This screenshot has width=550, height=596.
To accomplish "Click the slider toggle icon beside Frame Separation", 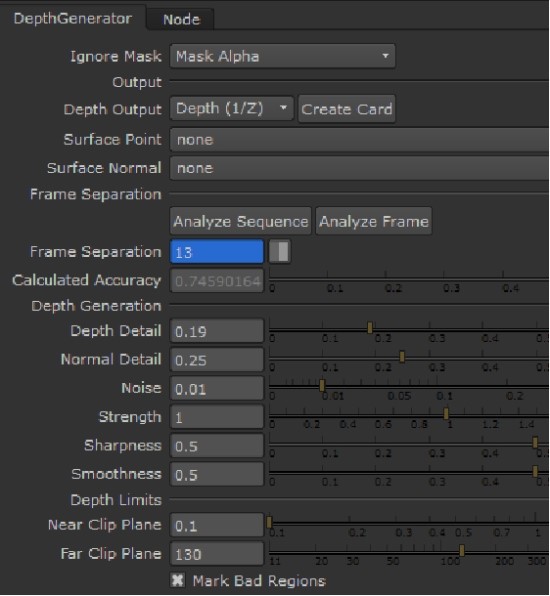I will [x=280, y=252].
